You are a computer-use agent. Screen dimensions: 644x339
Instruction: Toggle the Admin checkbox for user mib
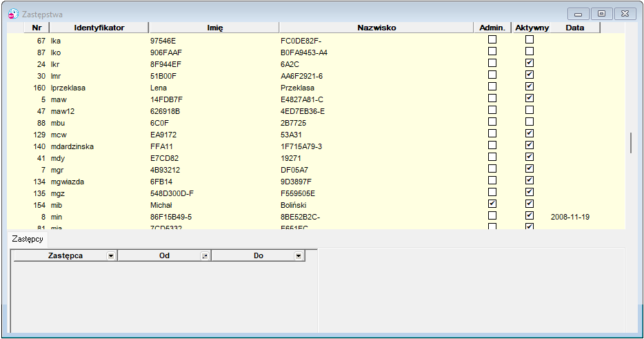coord(492,204)
